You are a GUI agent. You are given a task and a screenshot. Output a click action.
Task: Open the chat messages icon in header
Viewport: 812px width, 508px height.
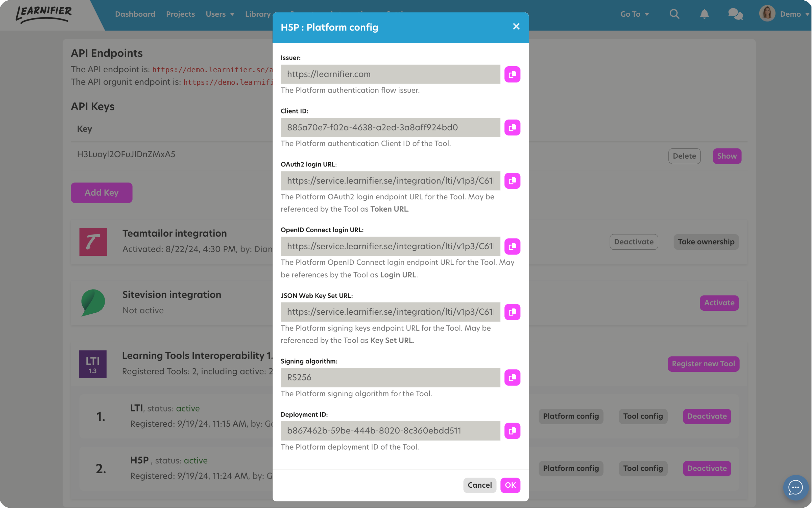pyautogui.click(x=735, y=14)
